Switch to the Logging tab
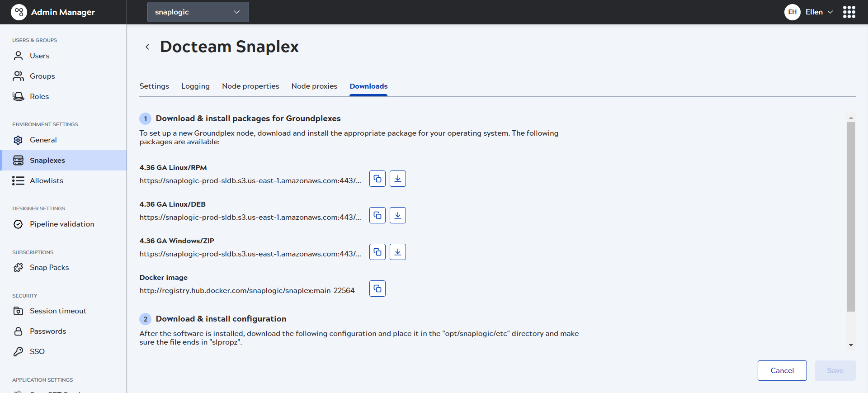 click(x=195, y=86)
